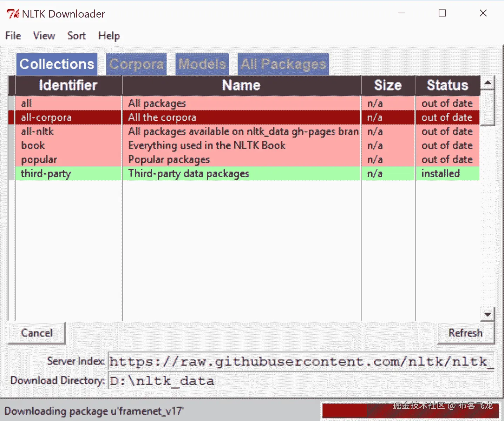Image resolution: width=504 pixels, height=421 pixels.
Task: Select the 'all-nltk' identifier row
Action: tap(68, 131)
